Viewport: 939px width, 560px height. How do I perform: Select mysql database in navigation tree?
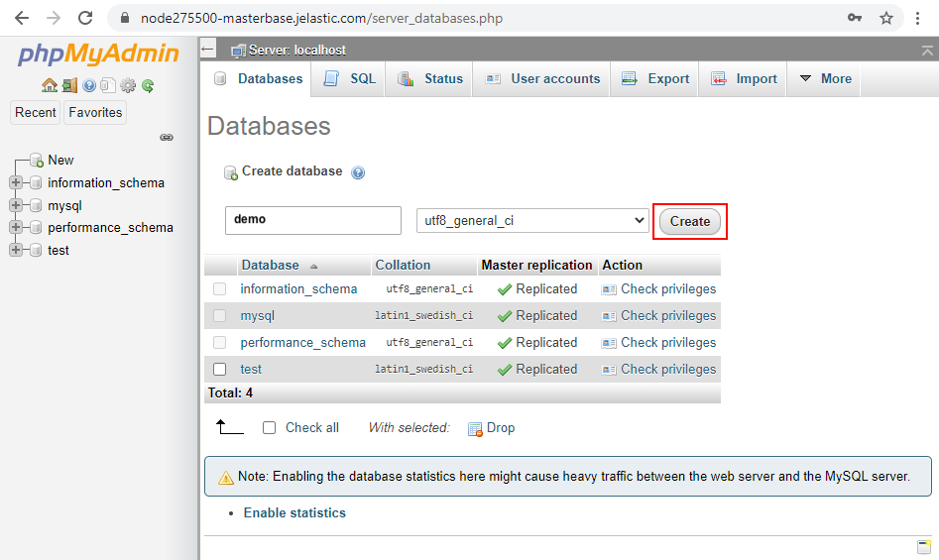64,206
